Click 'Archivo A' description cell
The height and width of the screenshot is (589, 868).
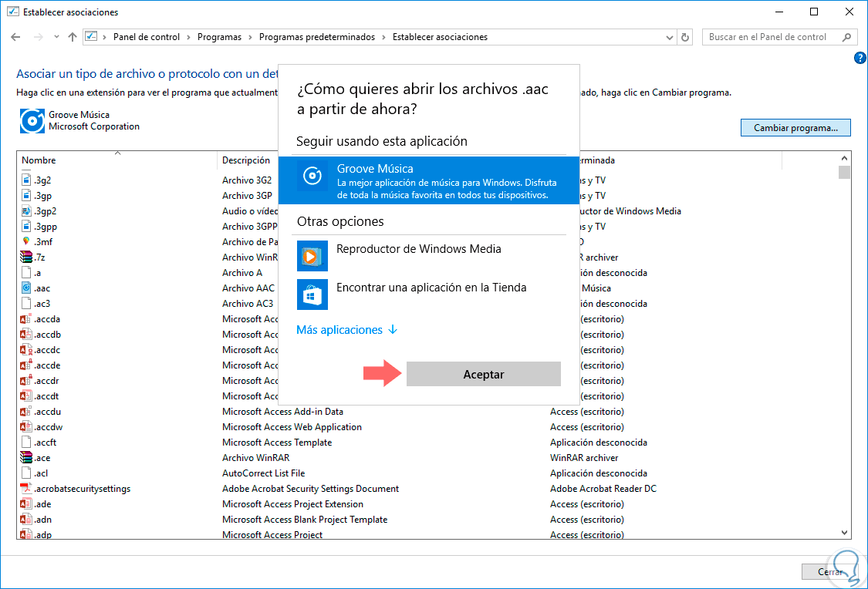point(242,273)
